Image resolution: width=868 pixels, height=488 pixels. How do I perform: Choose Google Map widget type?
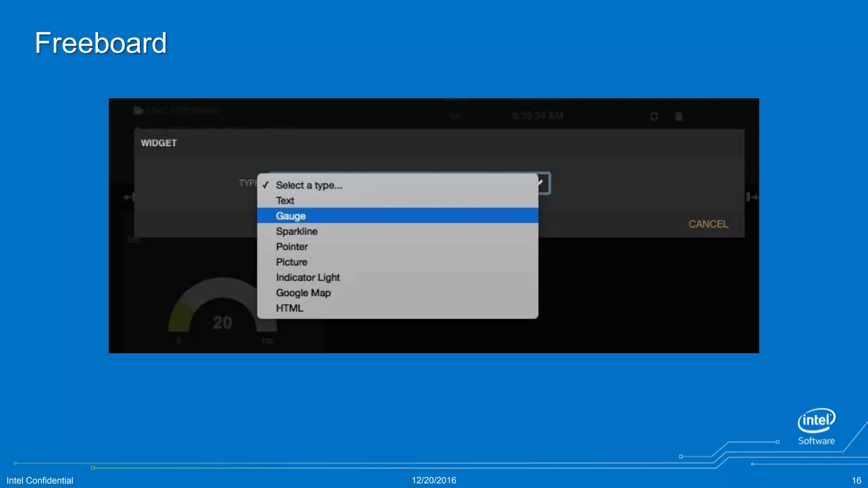[x=398, y=293]
